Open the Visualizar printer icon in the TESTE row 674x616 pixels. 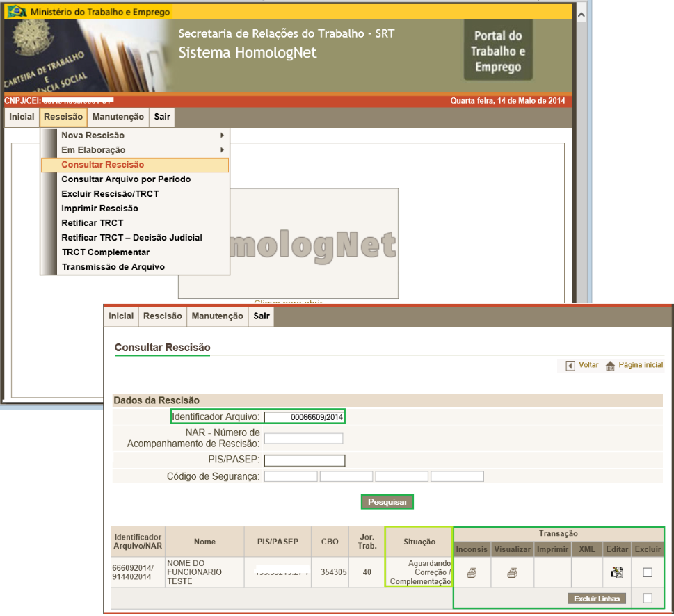click(512, 573)
